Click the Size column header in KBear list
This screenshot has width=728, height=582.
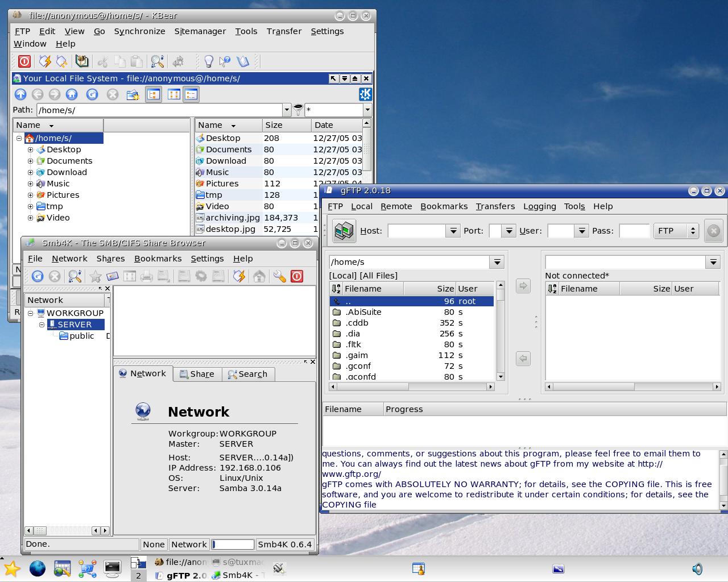(287, 125)
